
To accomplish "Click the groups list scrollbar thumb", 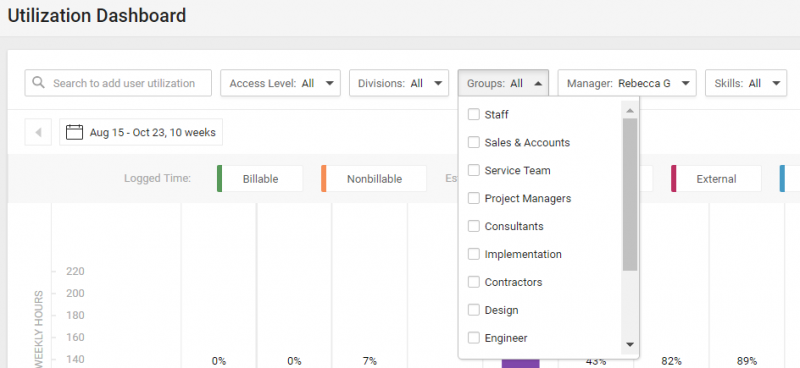I will pyautogui.click(x=630, y=194).
